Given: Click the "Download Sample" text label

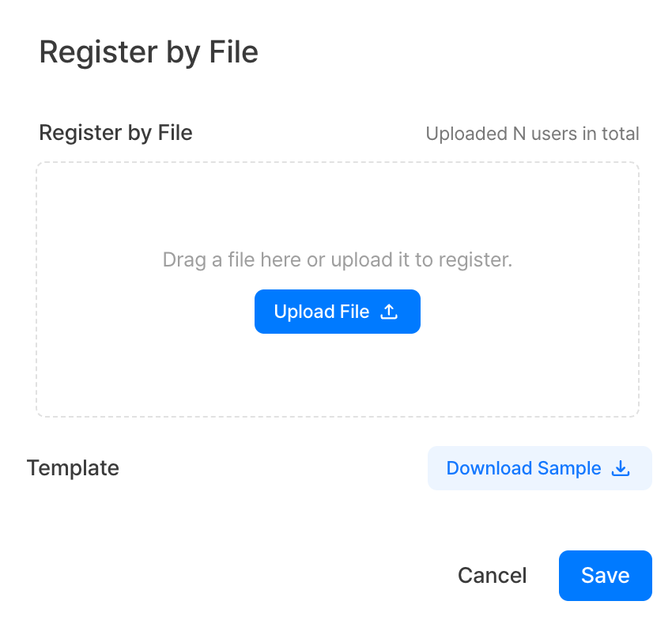Looking at the screenshot, I should coord(523,468).
